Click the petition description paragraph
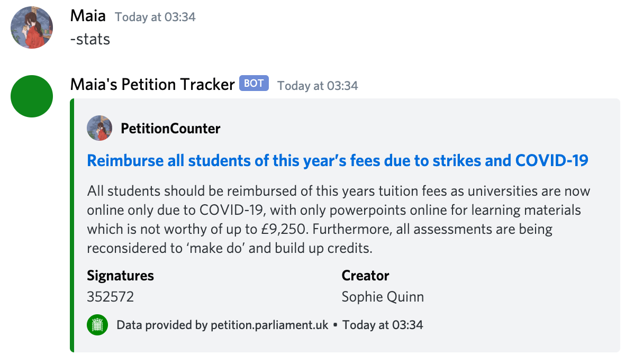Screen dimensions: 634x364 (x=338, y=219)
